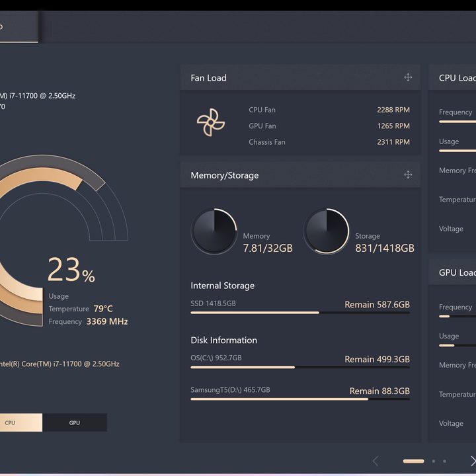Click the Memory usage dial
476x476 pixels.
pyautogui.click(x=214, y=231)
